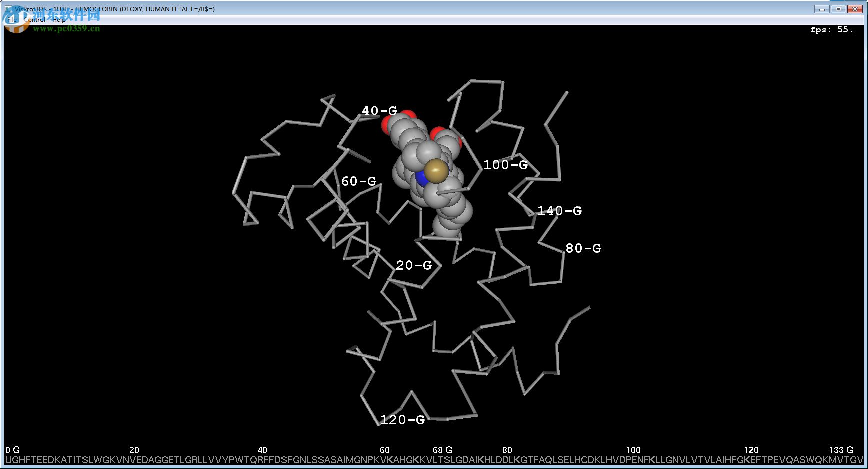Click the fps counter readout
The width and height of the screenshot is (868, 469).
(831, 30)
